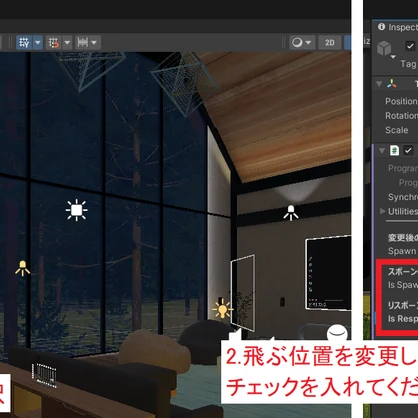This screenshot has height=418, width=418.
Task: Click the Tag label in Inspector
Action: point(408,64)
